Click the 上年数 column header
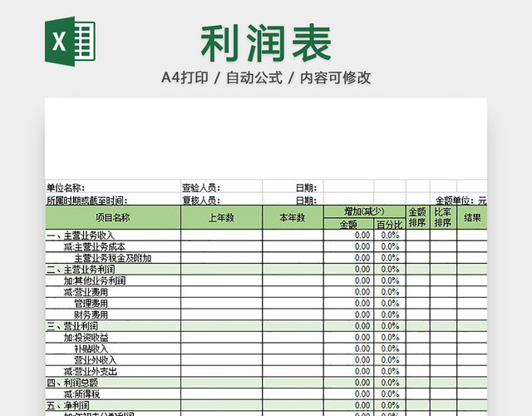Image resolution: width=532 pixels, height=416 pixels. click(222, 217)
